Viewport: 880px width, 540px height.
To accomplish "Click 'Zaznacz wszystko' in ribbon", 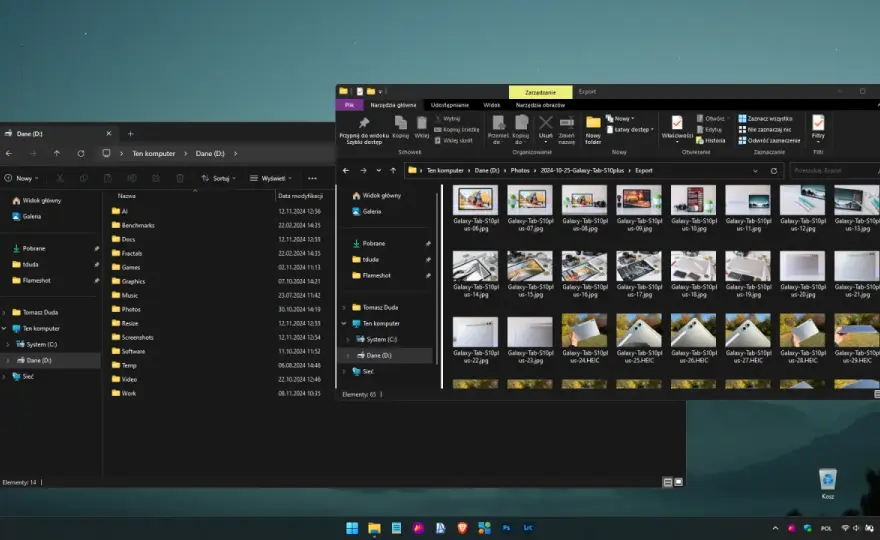I will pos(766,118).
